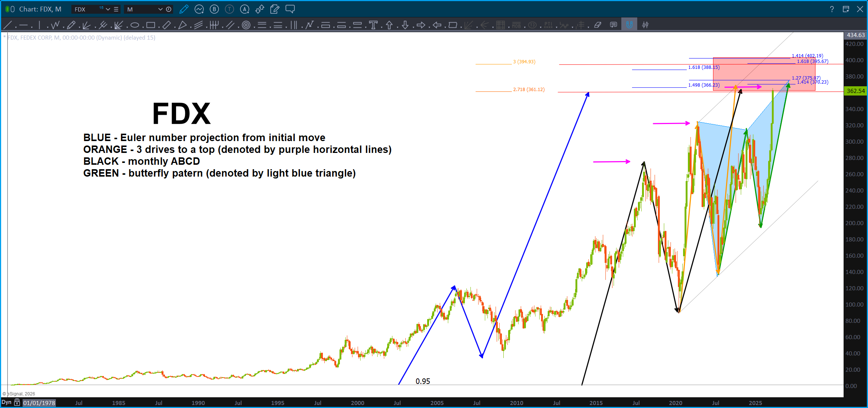
Task: Toggle the blue pencil drawing mode
Action: [x=184, y=9]
